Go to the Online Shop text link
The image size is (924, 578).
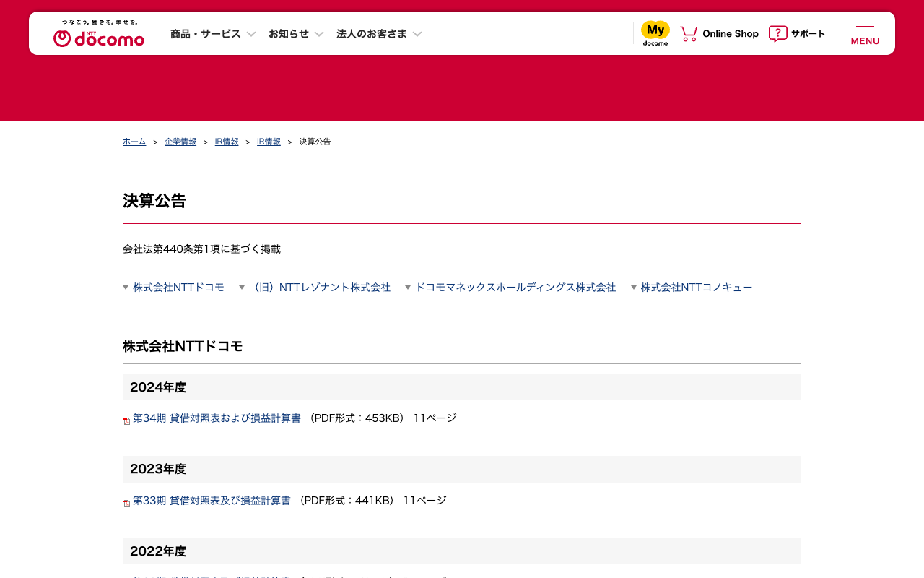731,33
